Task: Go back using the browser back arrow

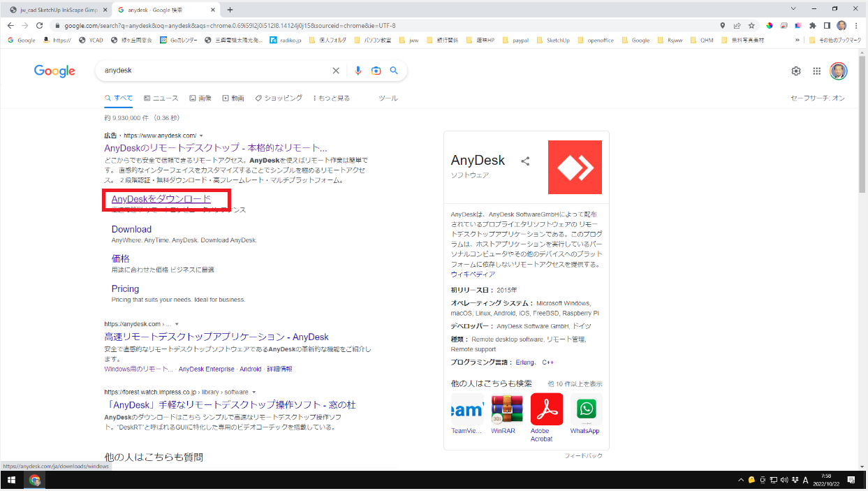Action: pos(10,25)
